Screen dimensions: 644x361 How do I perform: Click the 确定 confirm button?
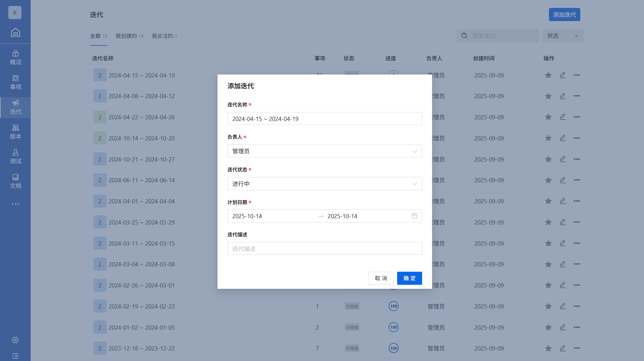tap(409, 278)
